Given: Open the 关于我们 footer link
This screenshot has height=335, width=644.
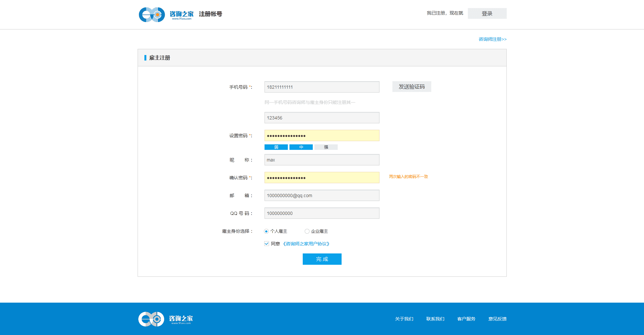Looking at the screenshot, I should pyautogui.click(x=404, y=319).
